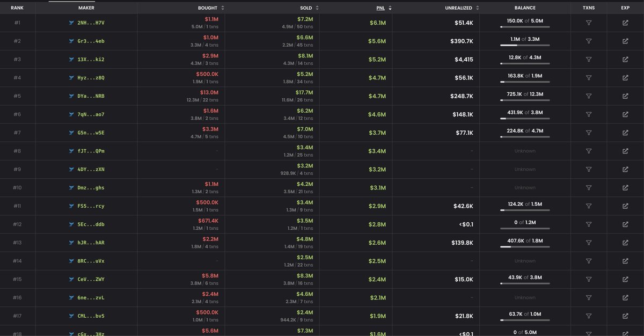Image resolution: width=644 pixels, height=336 pixels.
Task: Click the RANK column header
Action: 17,8
